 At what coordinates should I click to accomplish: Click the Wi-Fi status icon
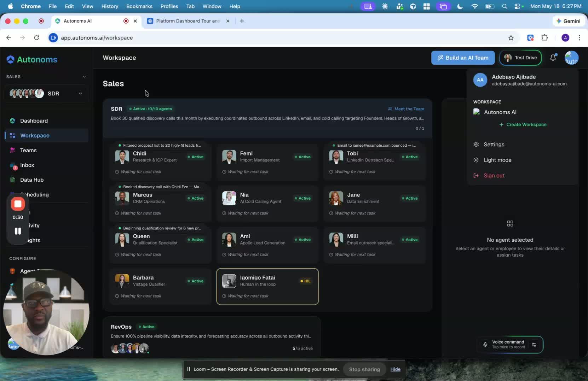(x=475, y=6)
